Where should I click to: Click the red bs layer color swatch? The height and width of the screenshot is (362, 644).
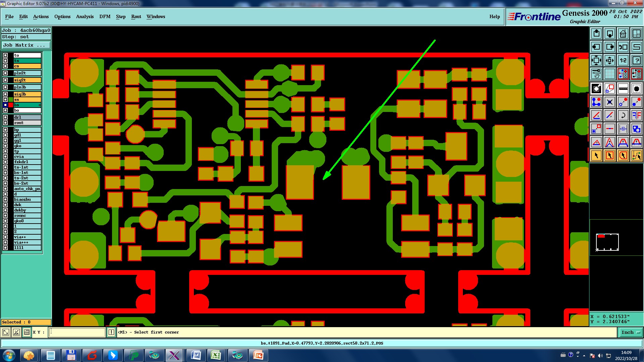coord(11,105)
